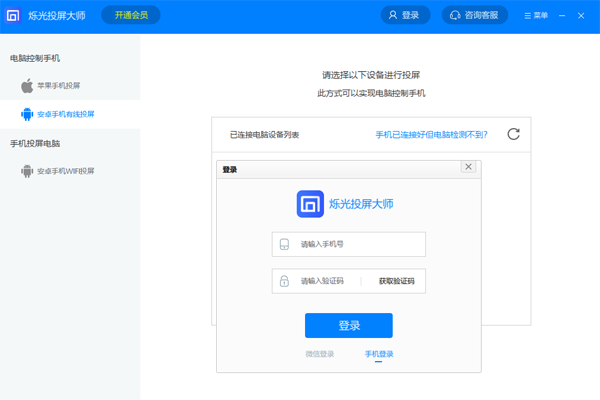Click the 电脑控制手机 section heading

coord(35,58)
